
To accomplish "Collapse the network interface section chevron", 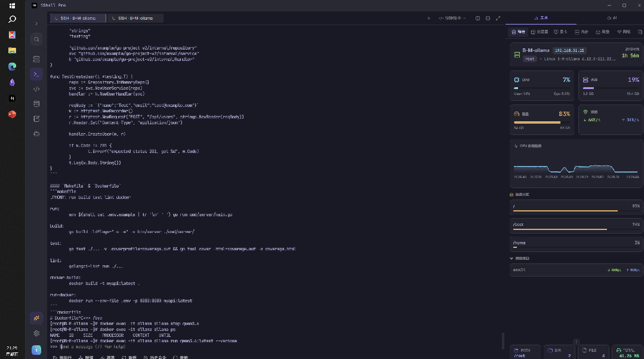I will [x=511, y=258].
